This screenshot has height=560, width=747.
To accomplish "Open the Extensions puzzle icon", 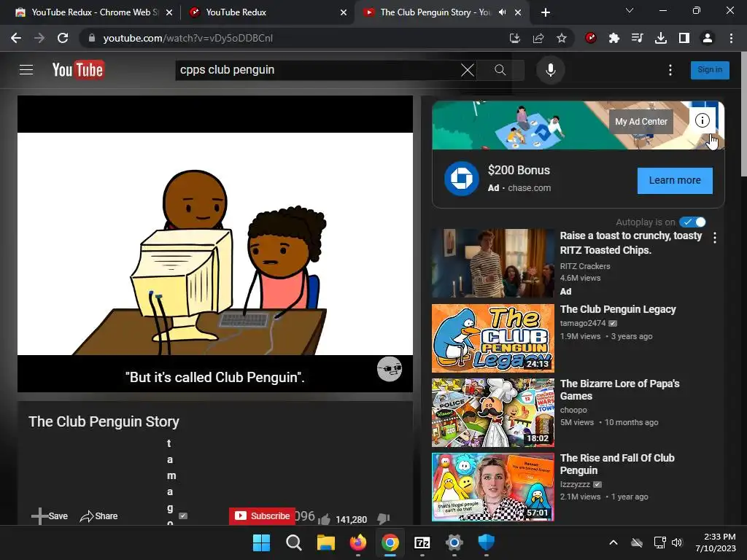I will tap(614, 38).
